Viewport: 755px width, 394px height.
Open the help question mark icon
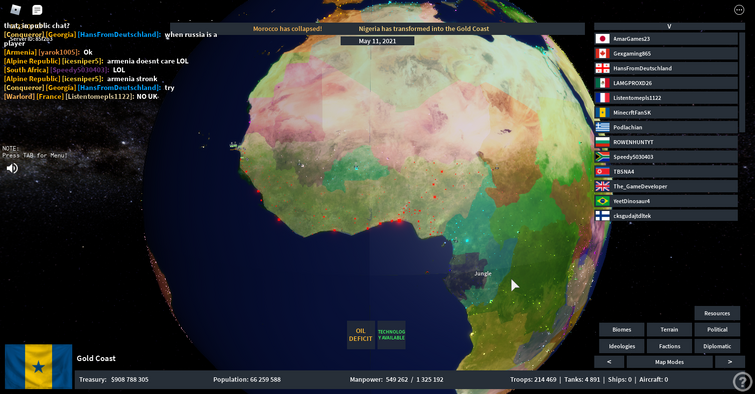pyautogui.click(x=742, y=381)
